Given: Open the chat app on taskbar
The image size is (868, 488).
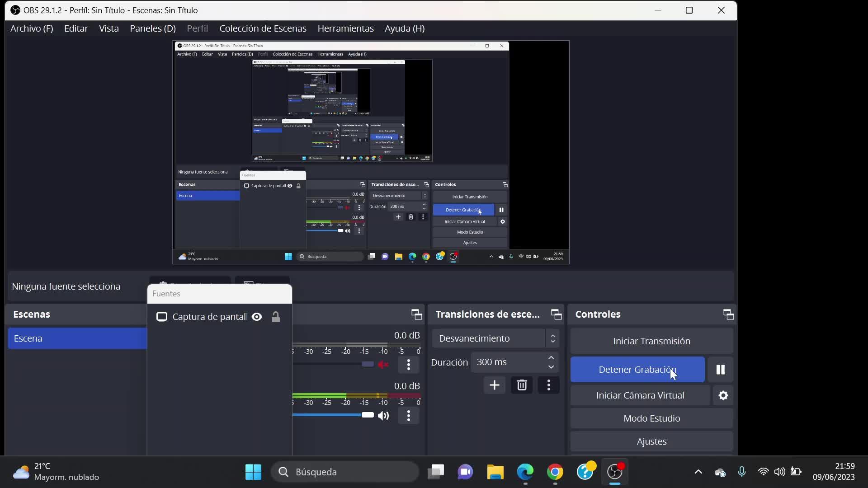Looking at the screenshot, I should pyautogui.click(x=465, y=472).
